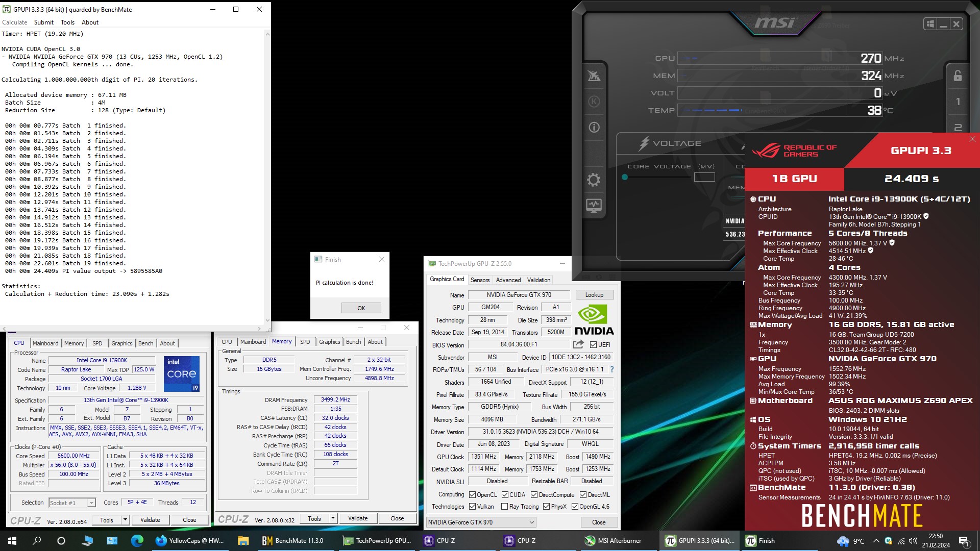Open GPU selector dropdown in GPU-Z
The image size is (980, 551).
pos(481,522)
